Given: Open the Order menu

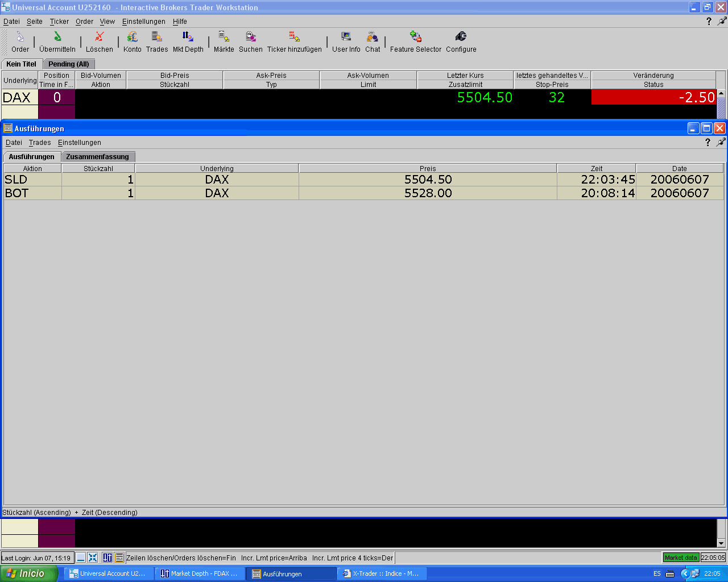Looking at the screenshot, I should [x=84, y=22].
